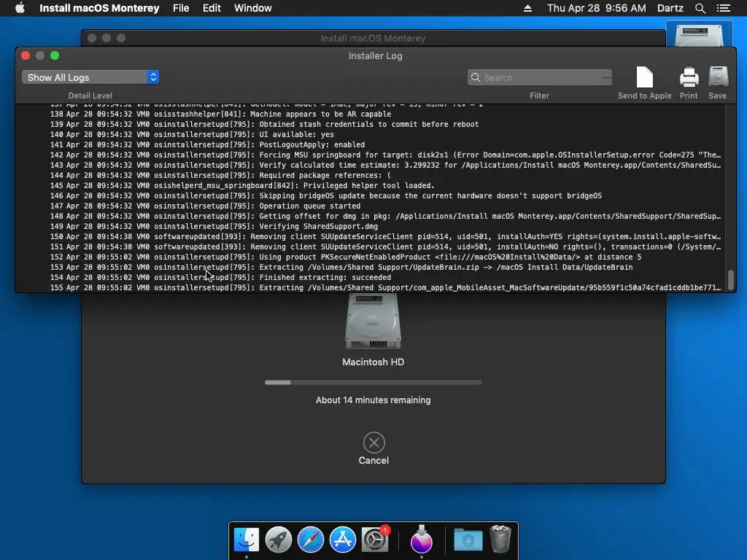Open the Downloads folder in Dock
The image size is (747, 560).
pos(468,540)
